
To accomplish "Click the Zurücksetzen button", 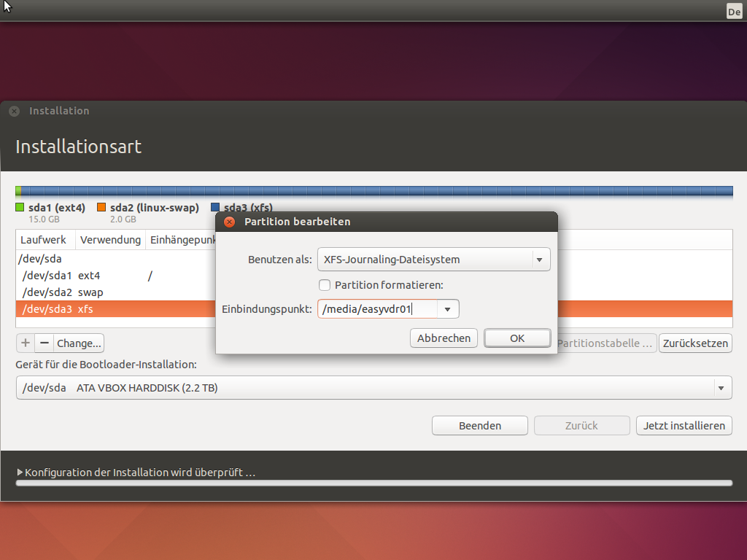I will pyautogui.click(x=695, y=343).
